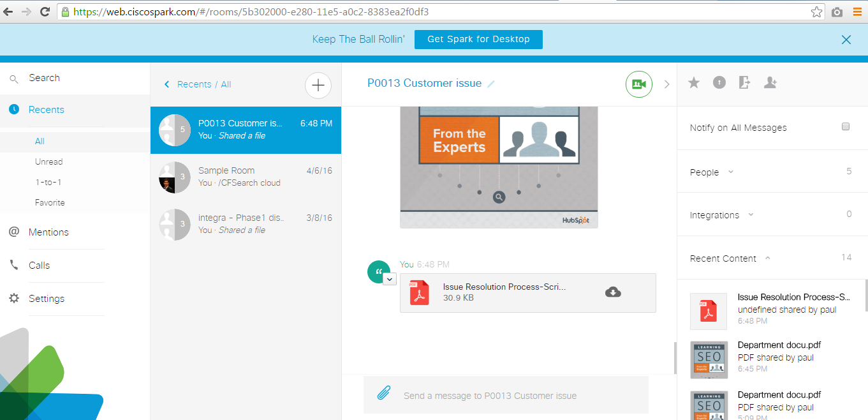The image size is (868, 420).
Task: Open the integra - Phase1 dis.. room
Action: click(x=246, y=224)
